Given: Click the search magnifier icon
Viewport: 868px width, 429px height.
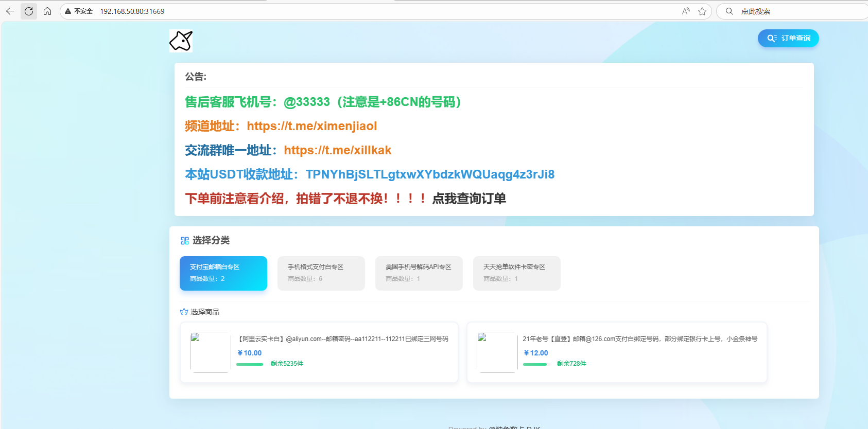Looking at the screenshot, I should click(x=729, y=11).
